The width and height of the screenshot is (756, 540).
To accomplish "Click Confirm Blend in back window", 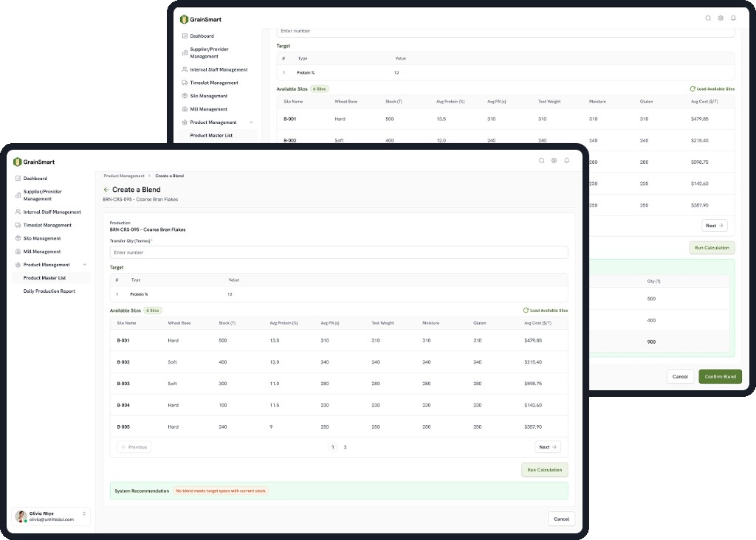I will click(x=720, y=376).
